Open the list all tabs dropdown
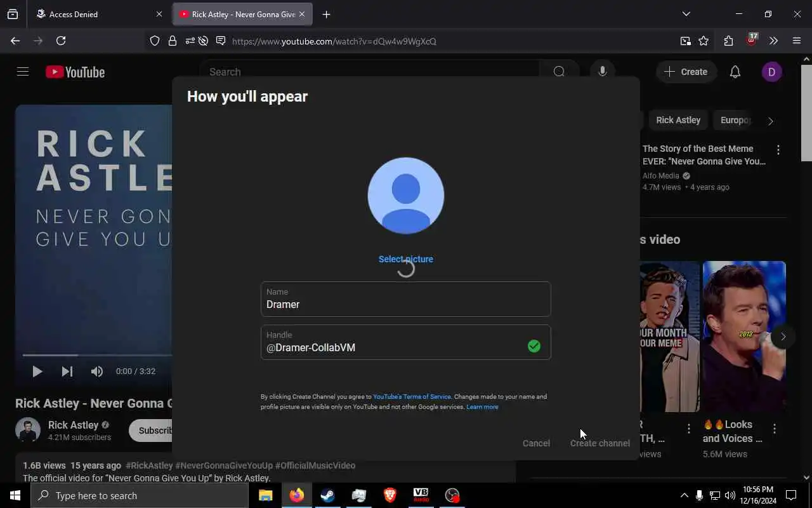812x508 pixels. pos(686,14)
